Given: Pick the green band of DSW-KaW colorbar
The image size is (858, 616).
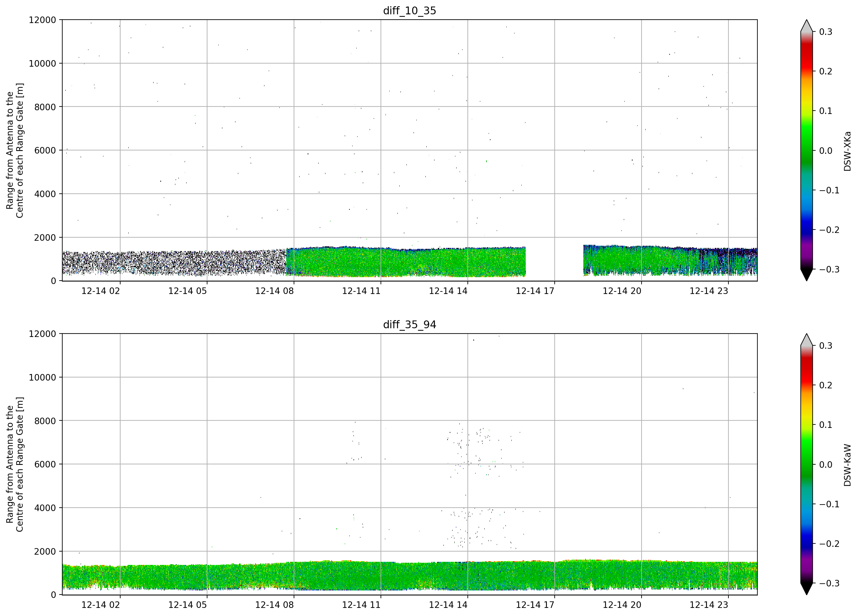Looking at the screenshot, I should (807, 458).
